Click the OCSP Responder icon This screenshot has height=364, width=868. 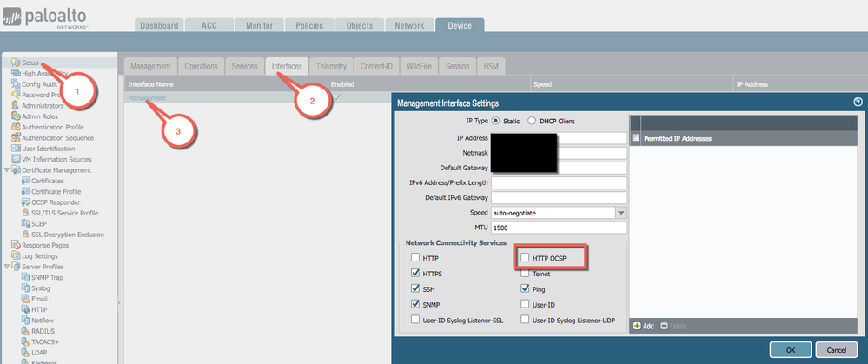[x=25, y=202]
